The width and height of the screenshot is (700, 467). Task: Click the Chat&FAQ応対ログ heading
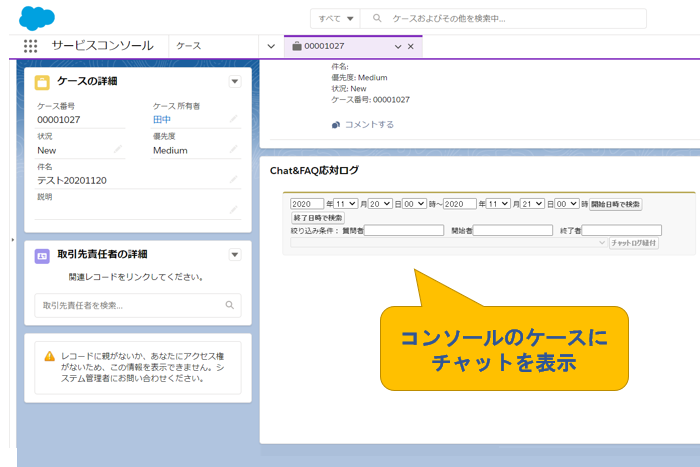314,171
